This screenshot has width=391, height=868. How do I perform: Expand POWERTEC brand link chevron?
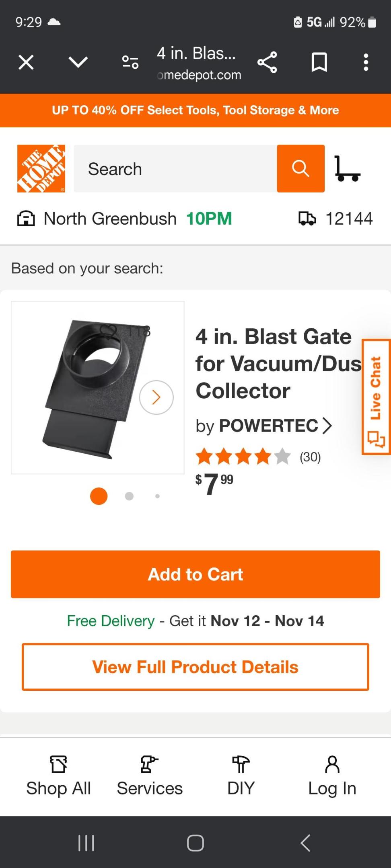[x=327, y=426]
